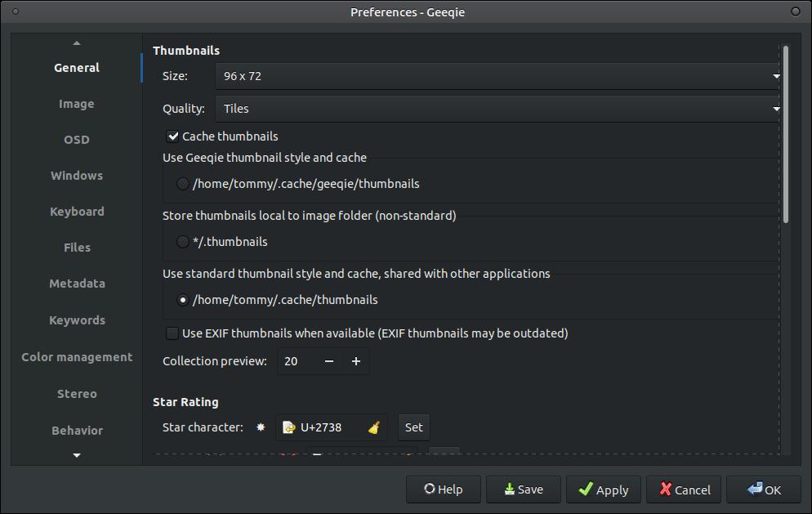Select the Metadata tab
This screenshot has width=812, height=514.
[x=77, y=284]
